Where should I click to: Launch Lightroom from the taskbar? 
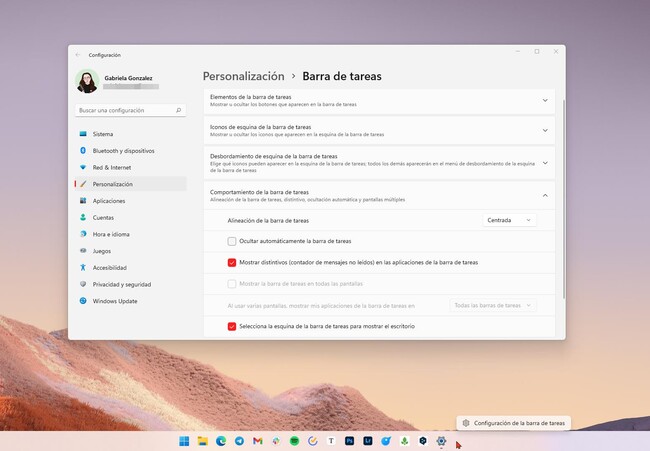[368, 441]
